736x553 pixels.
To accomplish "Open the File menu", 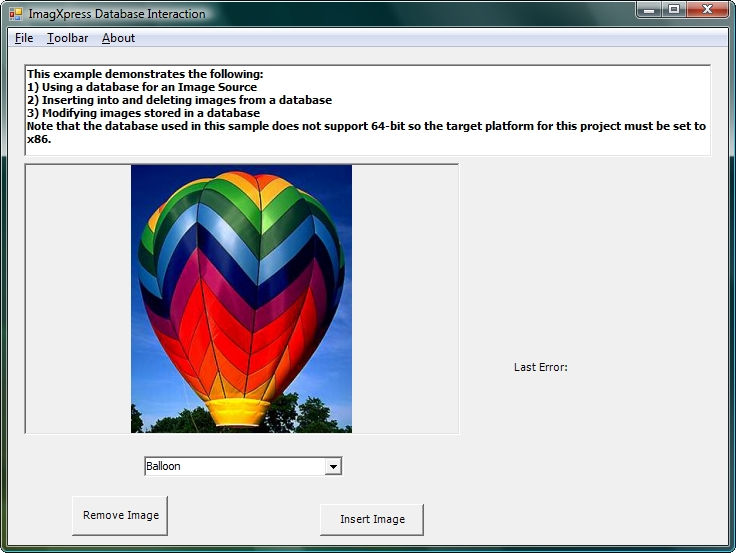I will pyautogui.click(x=24, y=38).
